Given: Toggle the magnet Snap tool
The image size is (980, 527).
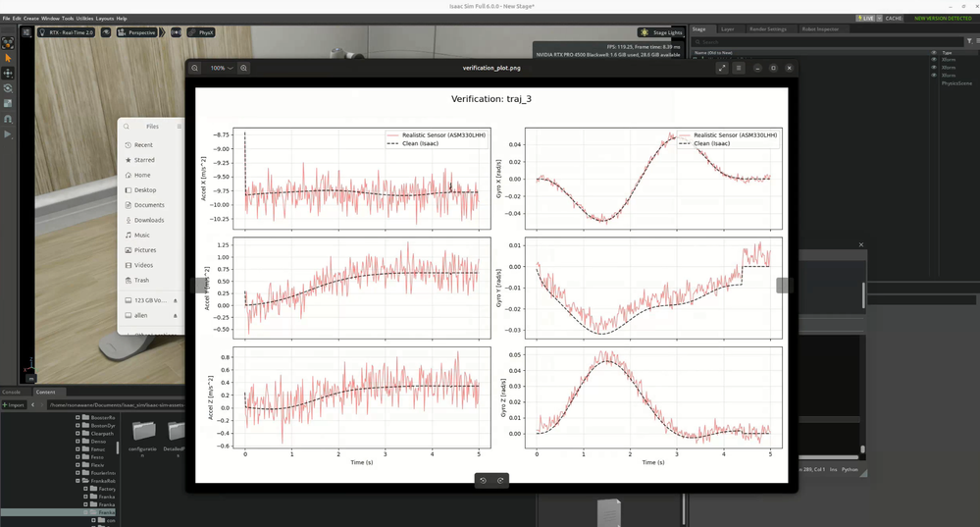Looking at the screenshot, I should click(8, 119).
